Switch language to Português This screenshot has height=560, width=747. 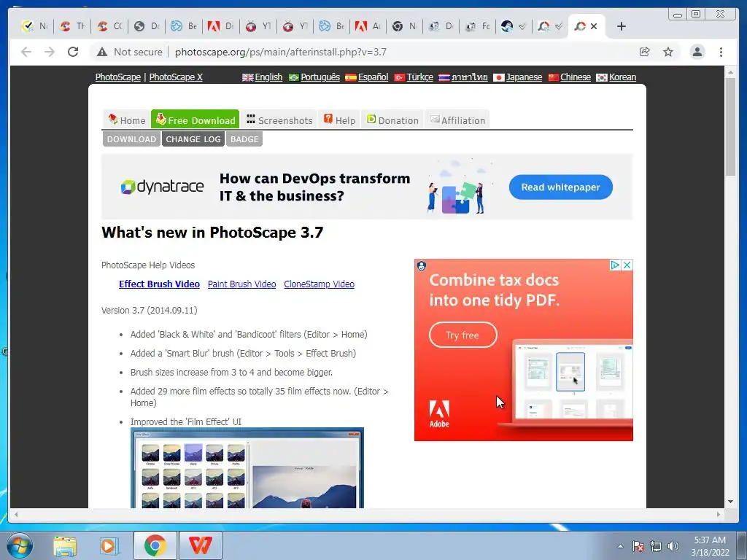click(x=320, y=77)
